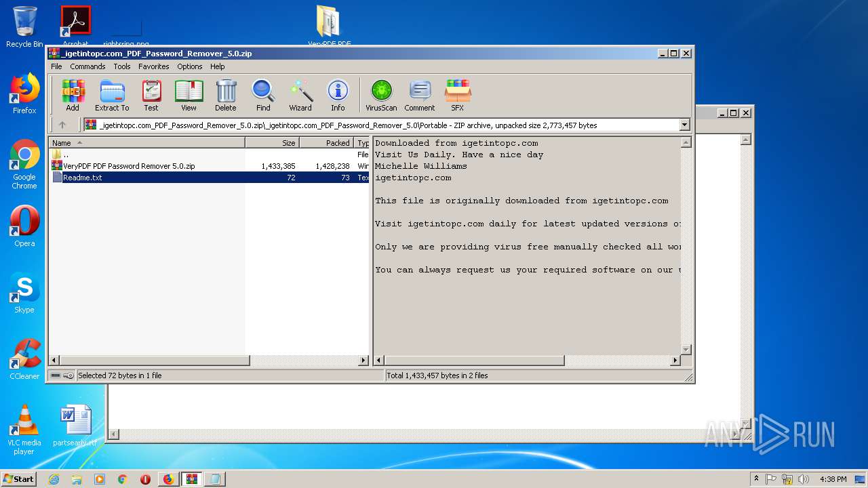Open the Firefox desktop shortcut
Viewport: 868px width, 488px height.
click(24, 94)
